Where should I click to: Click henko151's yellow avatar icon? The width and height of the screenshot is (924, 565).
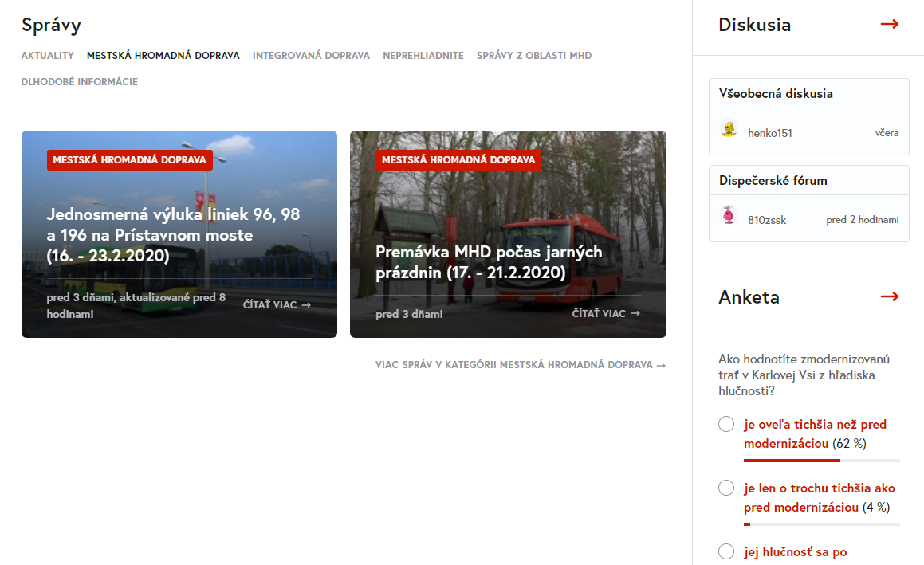pyautogui.click(x=728, y=129)
